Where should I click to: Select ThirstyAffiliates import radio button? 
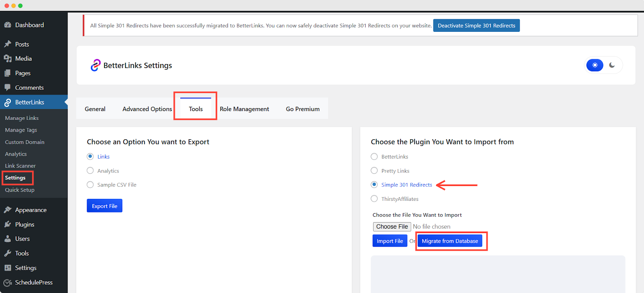pyautogui.click(x=374, y=199)
